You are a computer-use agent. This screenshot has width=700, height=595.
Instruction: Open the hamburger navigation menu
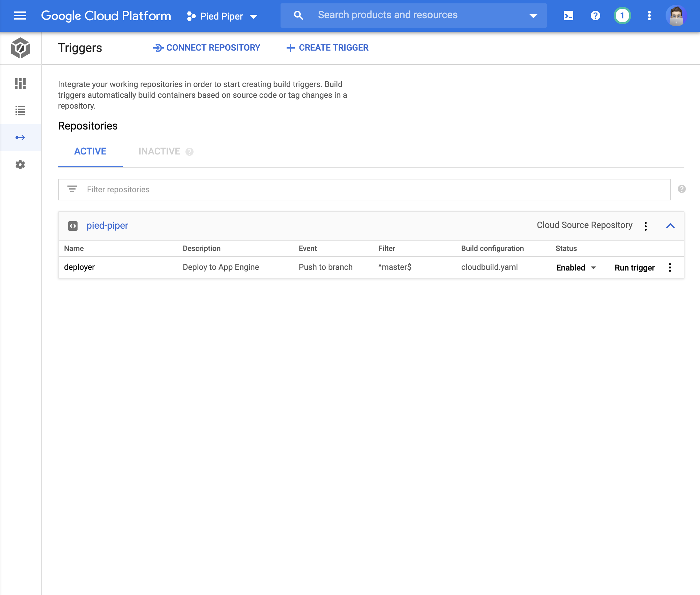pos(20,16)
